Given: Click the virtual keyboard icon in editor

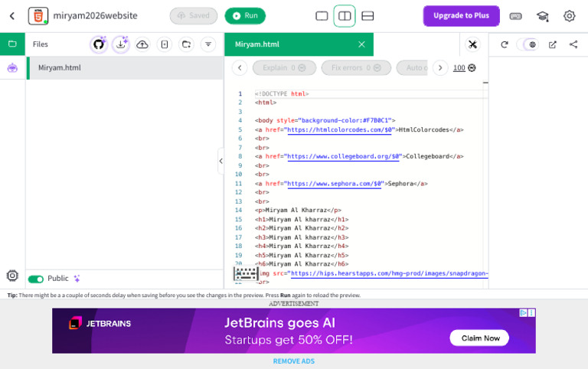Looking at the screenshot, I should (246, 274).
